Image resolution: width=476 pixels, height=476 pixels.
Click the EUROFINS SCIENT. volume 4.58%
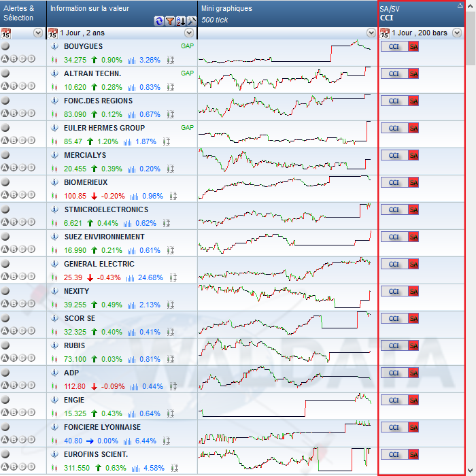(154, 468)
